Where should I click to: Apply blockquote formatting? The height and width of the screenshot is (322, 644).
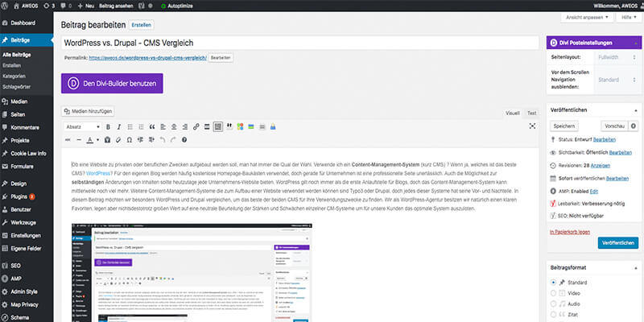point(152,127)
